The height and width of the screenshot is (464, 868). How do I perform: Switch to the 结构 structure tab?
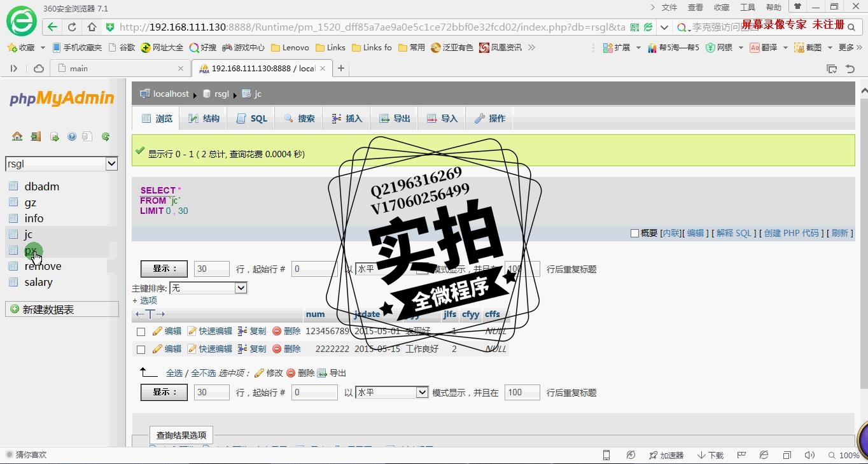pos(204,118)
